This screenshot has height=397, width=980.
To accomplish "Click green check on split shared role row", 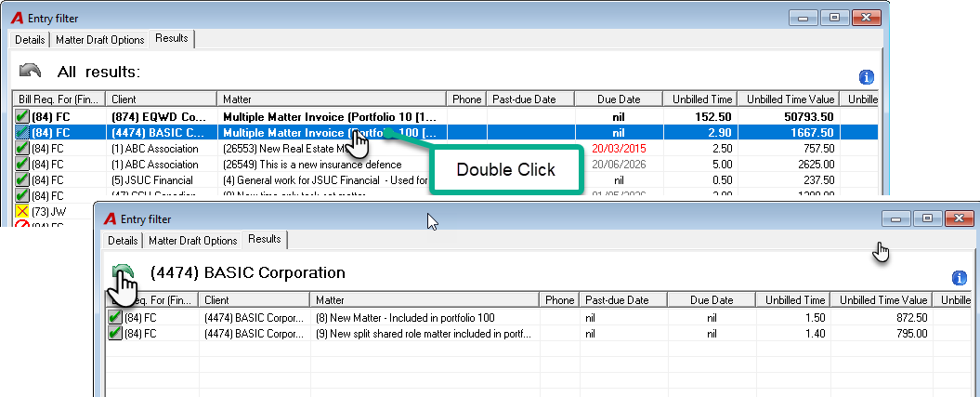I will click(x=115, y=333).
